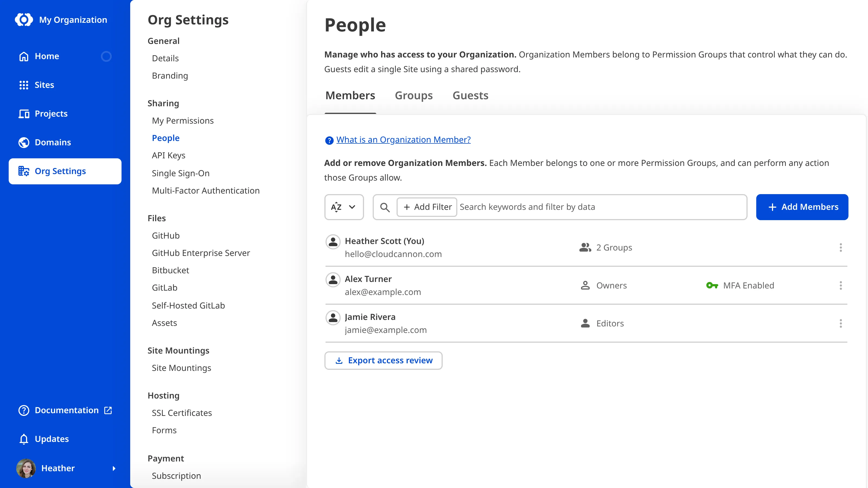
Task: Click the My Organization title
Action: tap(73, 20)
